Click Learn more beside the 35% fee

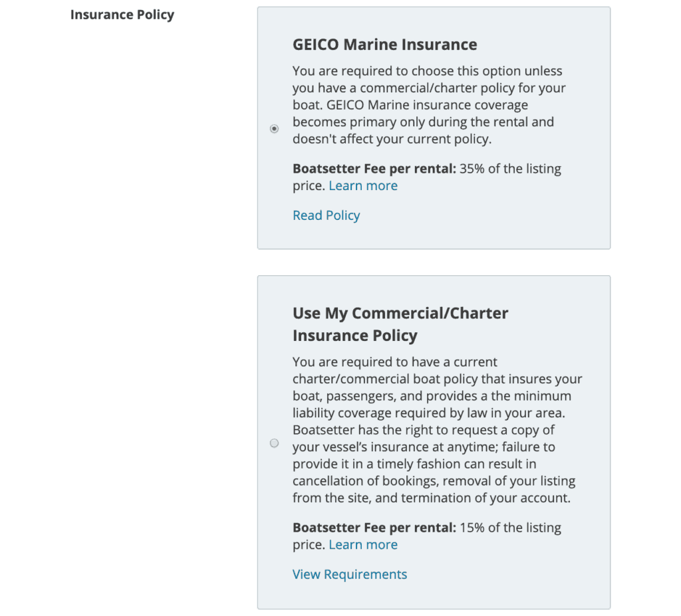pyautogui.click(x=363, y=186)
